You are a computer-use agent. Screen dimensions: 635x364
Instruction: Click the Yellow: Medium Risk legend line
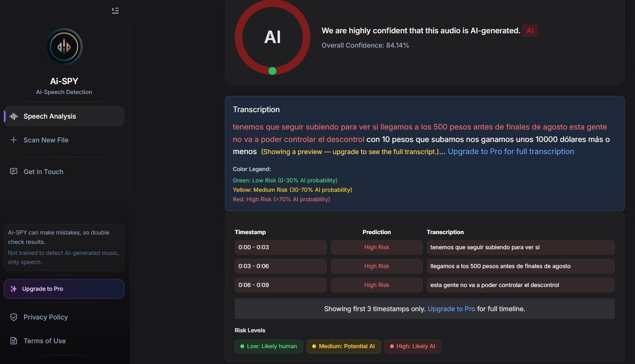pos(293,190)
